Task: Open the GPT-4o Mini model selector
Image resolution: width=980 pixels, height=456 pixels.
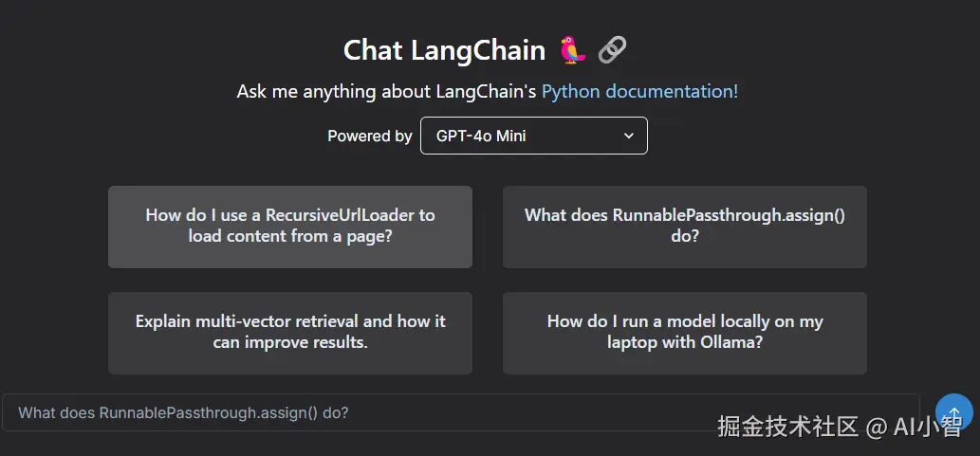Action: tap(533, 136)
